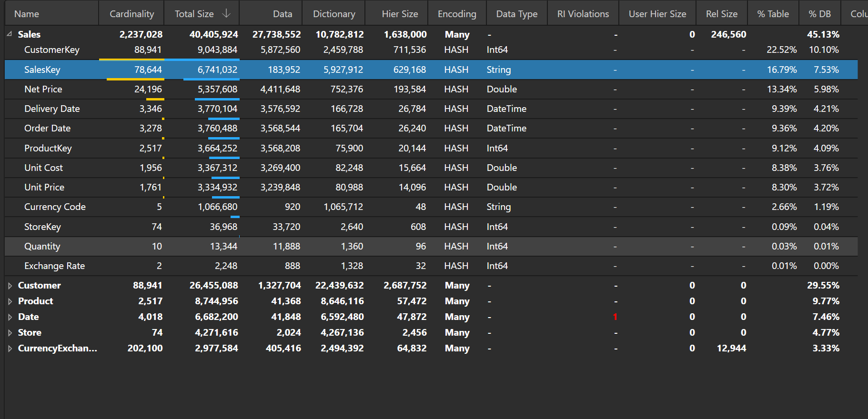Expand the Customer table row
This screenshot has width=868, height=419.
pyautogui.click(x=10, y=286)
